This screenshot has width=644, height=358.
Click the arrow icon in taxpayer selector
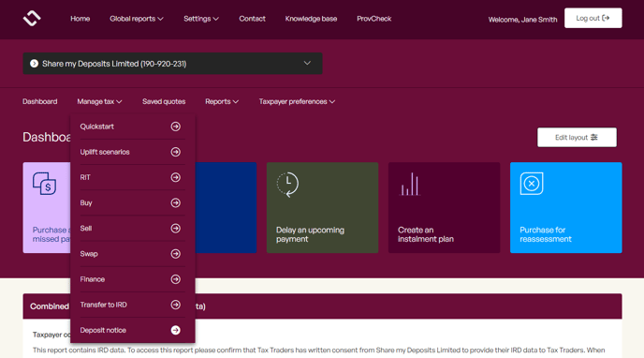[34, 64]
